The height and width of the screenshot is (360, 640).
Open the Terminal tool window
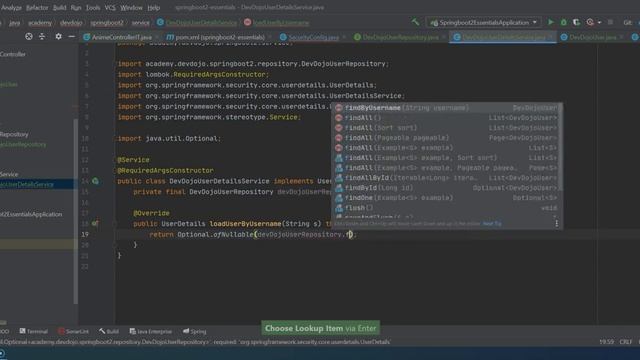click(x=33, y=331)
